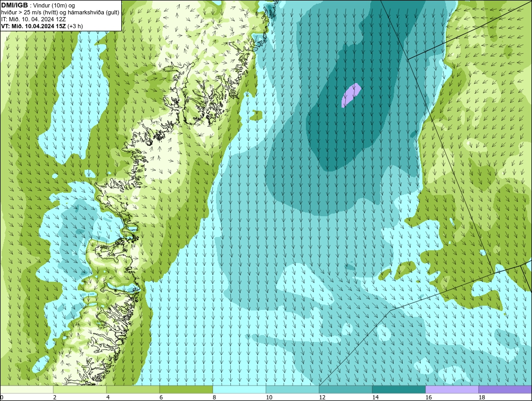
Task: Click the "VT: Mið. 10.04.2024 15Z (+3 h)" line
Action: click(x=42, y=26)
